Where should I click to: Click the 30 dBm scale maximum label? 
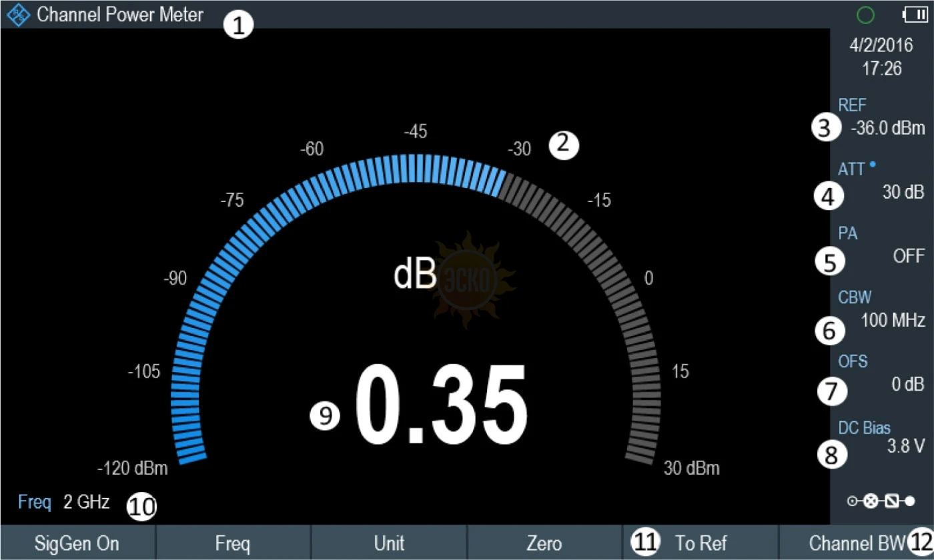pyautogui.click(x=692, y=469)
